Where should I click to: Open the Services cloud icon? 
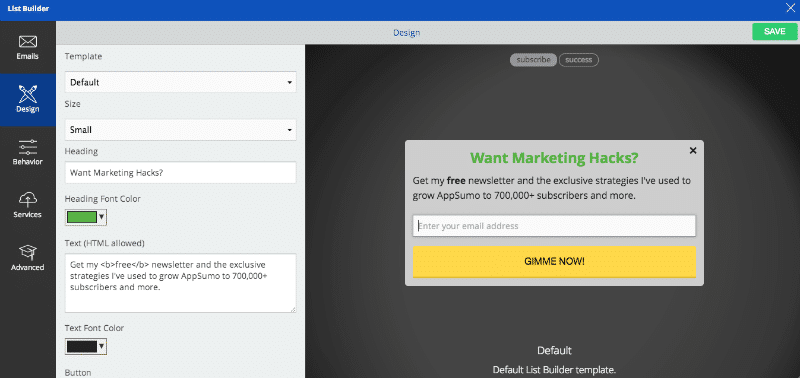(x=28, y=199)
